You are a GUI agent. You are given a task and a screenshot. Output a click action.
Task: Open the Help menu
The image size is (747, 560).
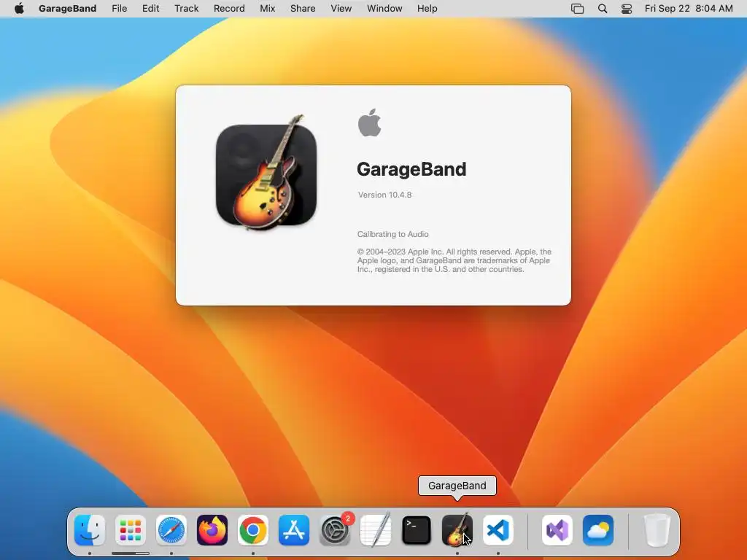pyautogui.click(x=427, y=8)
